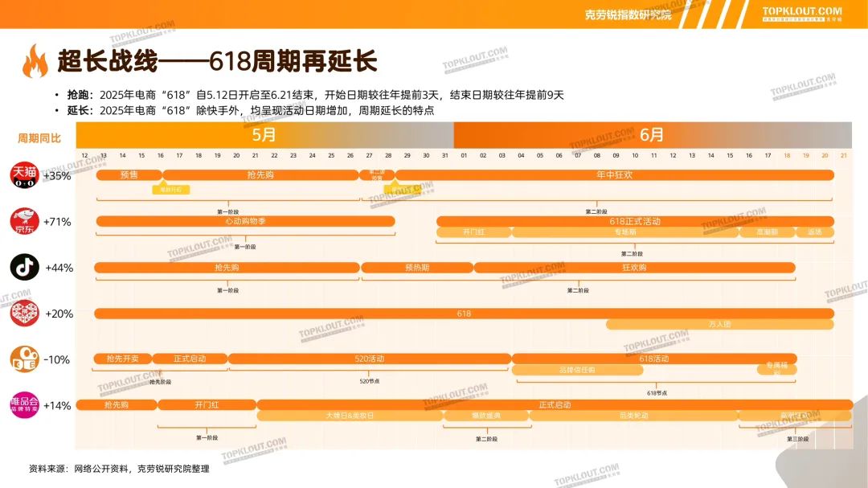Click the Douyin 抢先购 bar
Screen dimensions: 868x488
coord(227,268)
